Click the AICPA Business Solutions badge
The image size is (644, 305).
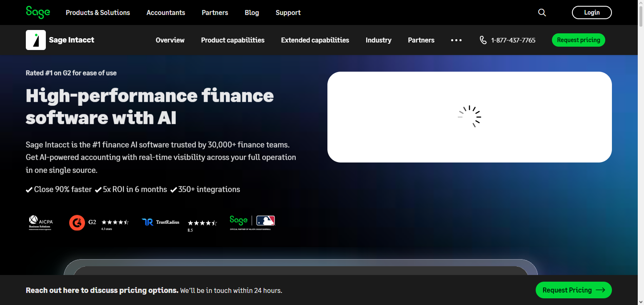pos(40,222)
